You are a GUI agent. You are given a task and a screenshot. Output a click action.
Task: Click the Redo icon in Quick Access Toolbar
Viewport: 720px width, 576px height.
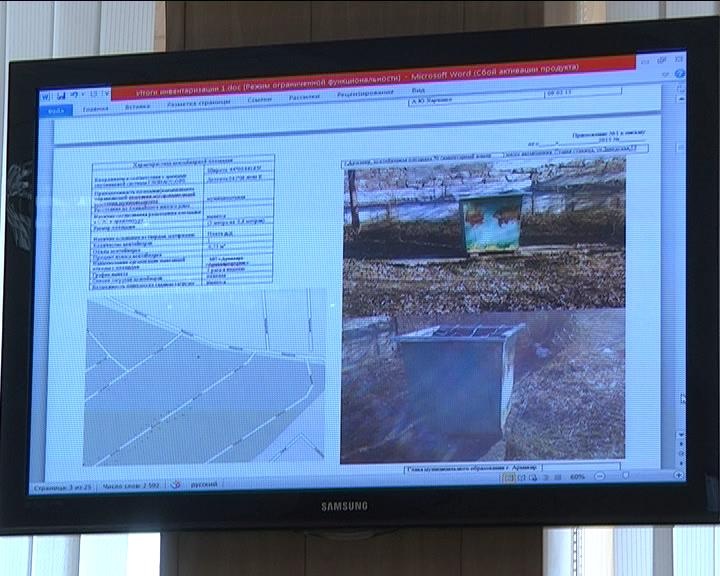(94, 94)
